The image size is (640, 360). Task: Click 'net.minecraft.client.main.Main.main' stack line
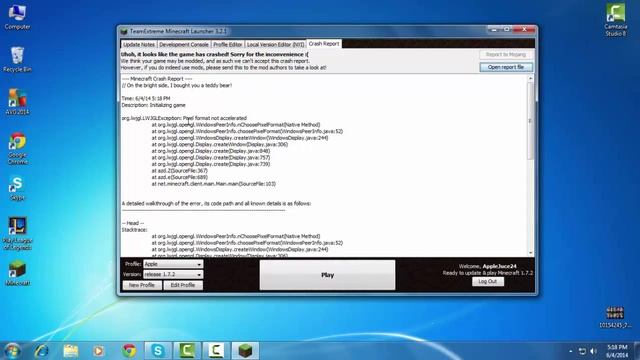[x=214, y=184]
